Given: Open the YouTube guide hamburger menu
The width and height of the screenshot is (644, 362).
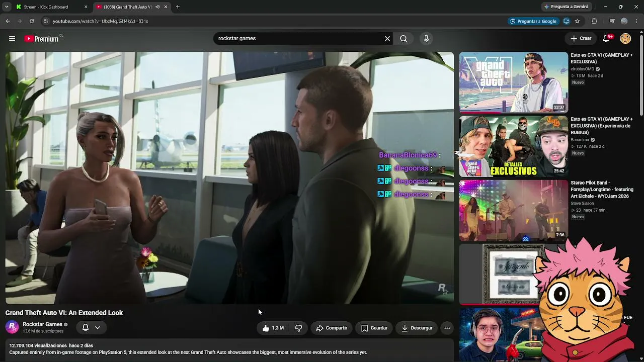Looking at the screenshot, I should point(12,39).
